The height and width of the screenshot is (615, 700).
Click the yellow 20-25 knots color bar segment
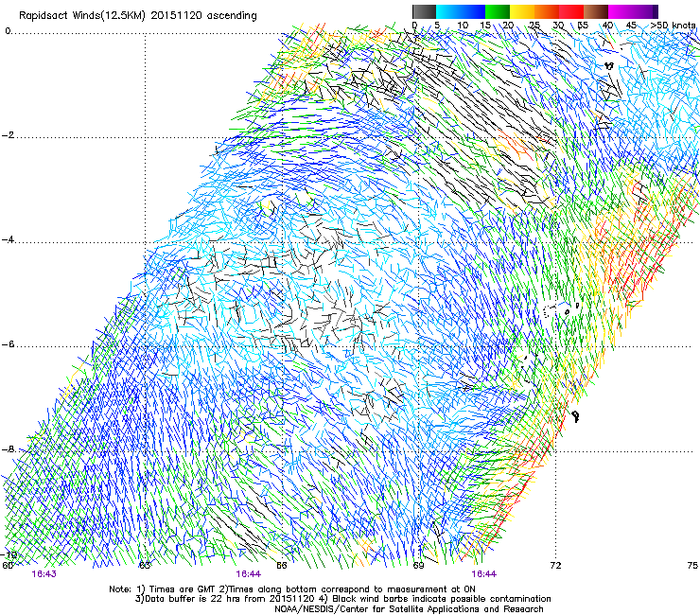point(522,11)
